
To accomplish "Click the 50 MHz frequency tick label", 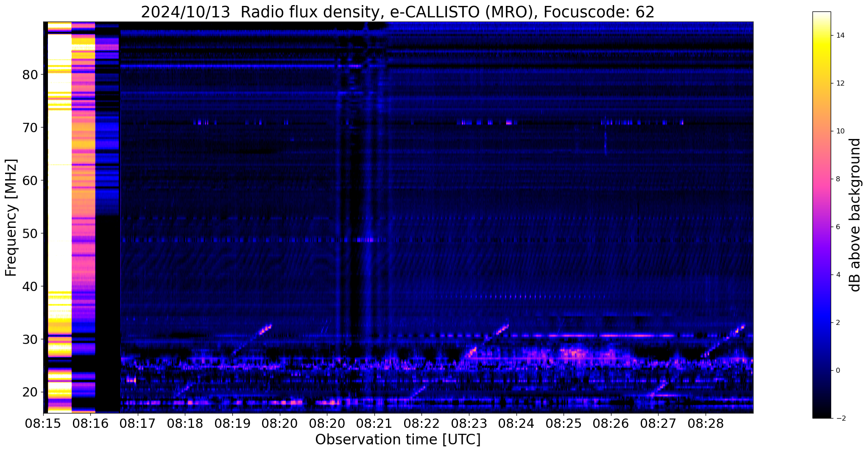I will 30,233.
